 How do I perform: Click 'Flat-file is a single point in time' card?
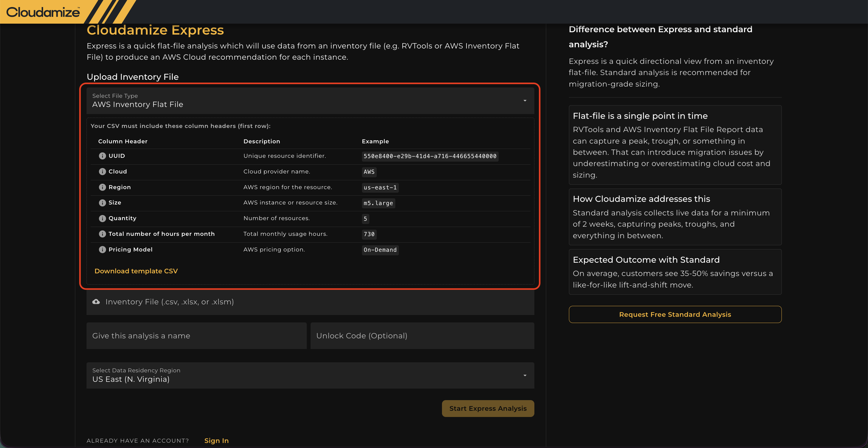(675, 145)
